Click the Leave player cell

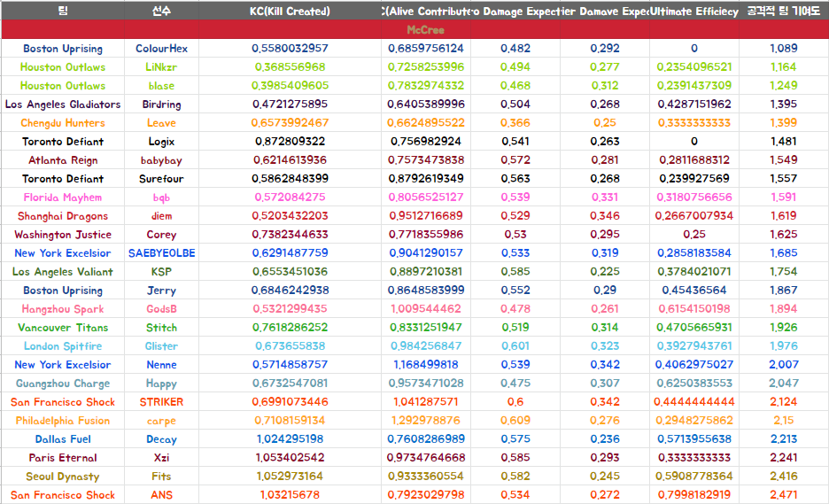pyautogui.click(x=161, y=123)
